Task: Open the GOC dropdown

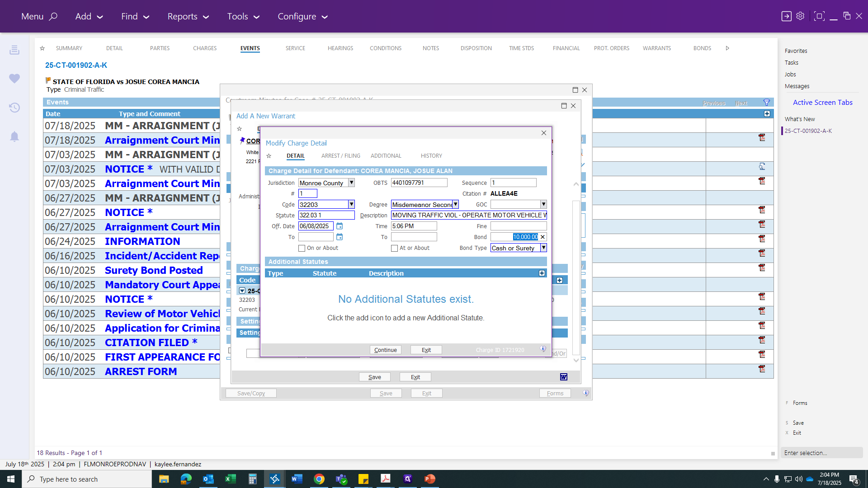Action: coord(543,204)
